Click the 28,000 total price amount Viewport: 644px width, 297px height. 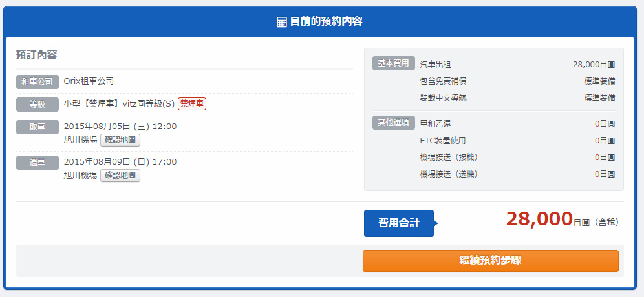point(539,219)
